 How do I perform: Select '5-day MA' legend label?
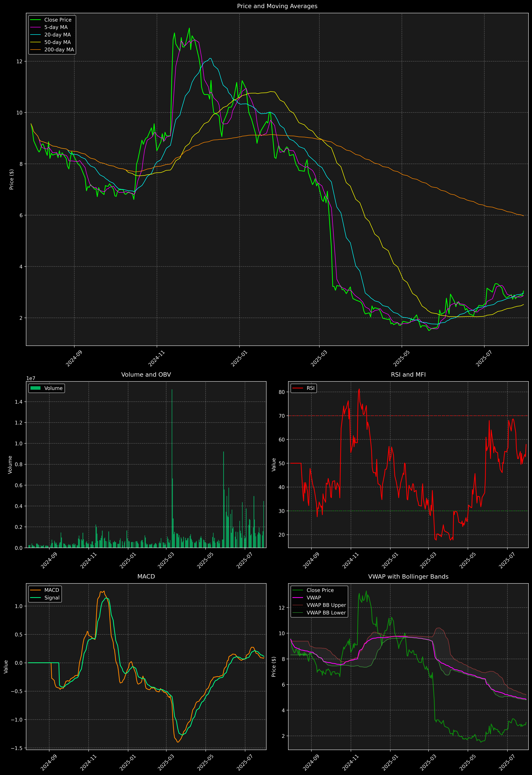56,27
